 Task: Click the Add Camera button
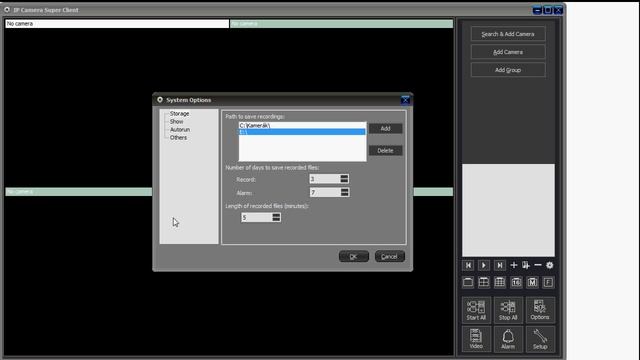coord(508,52)
